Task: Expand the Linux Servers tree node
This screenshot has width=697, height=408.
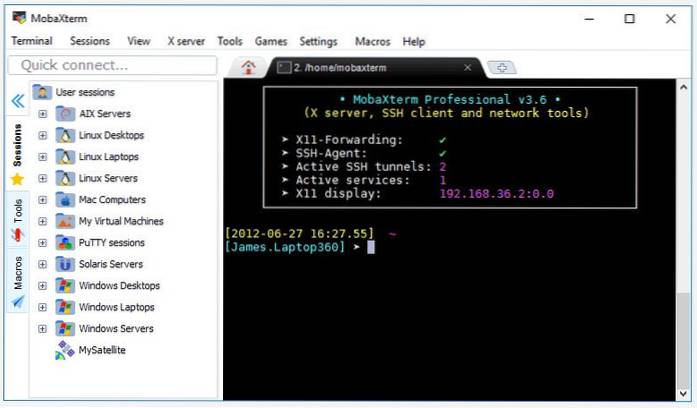Action: (43, 178)
